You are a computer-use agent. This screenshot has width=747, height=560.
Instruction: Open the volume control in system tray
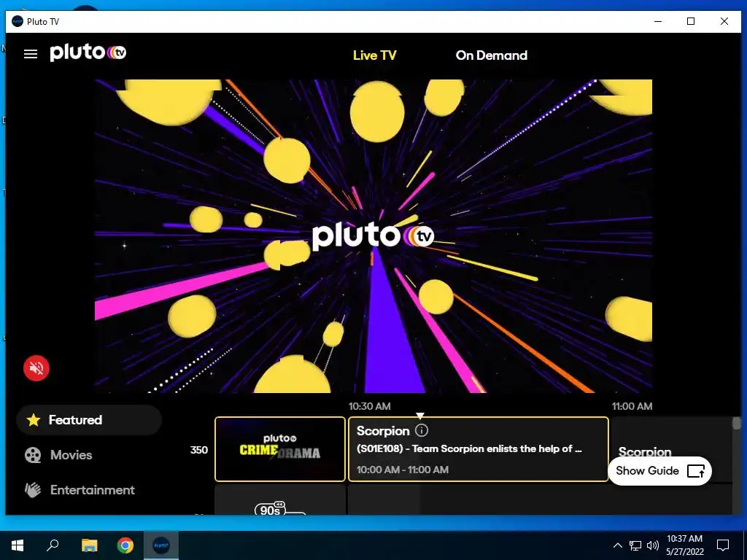tap(653, 545)
